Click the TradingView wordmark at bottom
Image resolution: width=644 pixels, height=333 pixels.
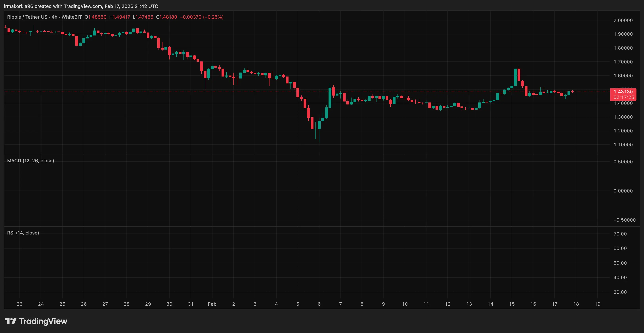click(x=43, y=321)
